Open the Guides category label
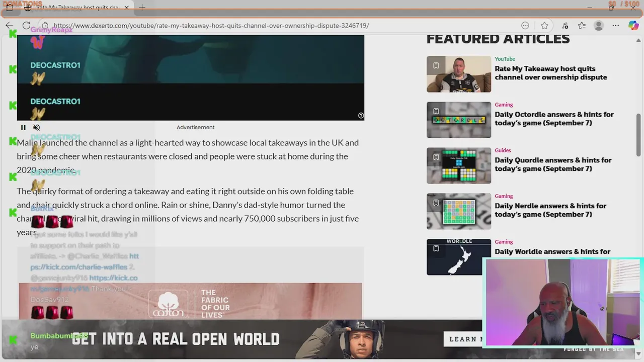Viewport: 644px width, 362px height. pos(503,150)
